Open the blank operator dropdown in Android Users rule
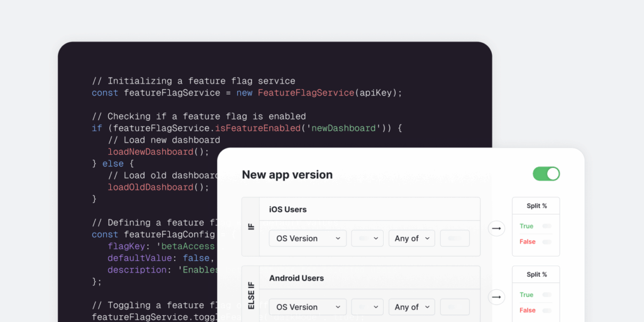Screen dimensions: 644x322 click(x=367, y=307)
